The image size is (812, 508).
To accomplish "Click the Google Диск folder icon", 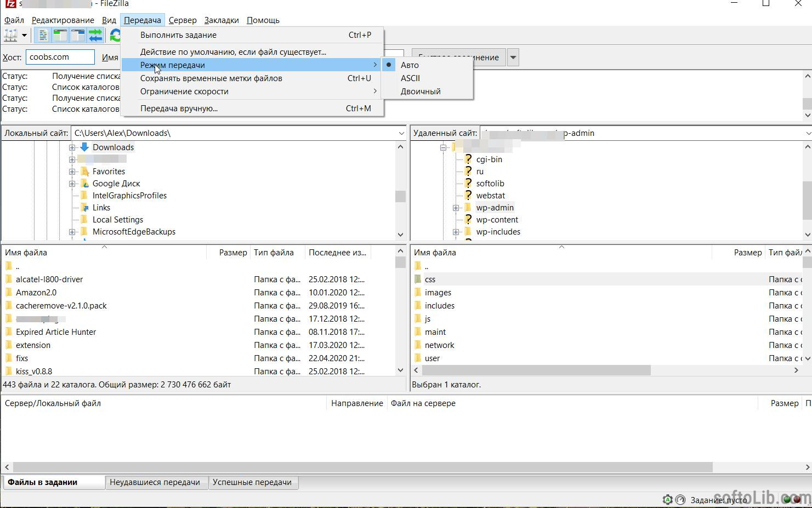I will (84, 183).
